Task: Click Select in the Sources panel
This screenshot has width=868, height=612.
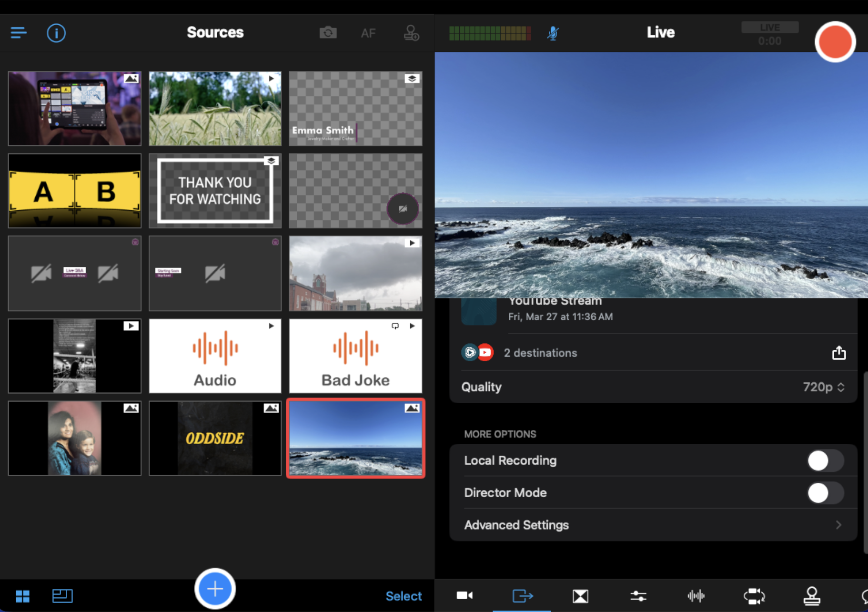Action: pyautogui.click(x=404, y=596)
